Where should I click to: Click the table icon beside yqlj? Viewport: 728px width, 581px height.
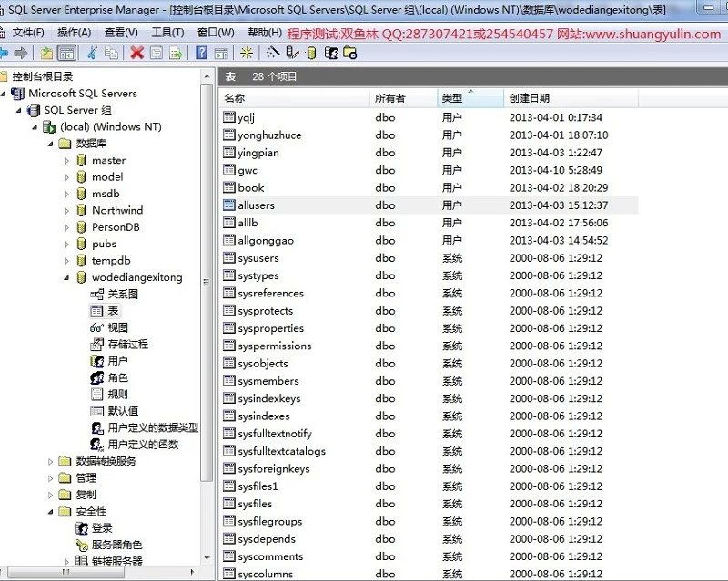(x=229, y=117)
